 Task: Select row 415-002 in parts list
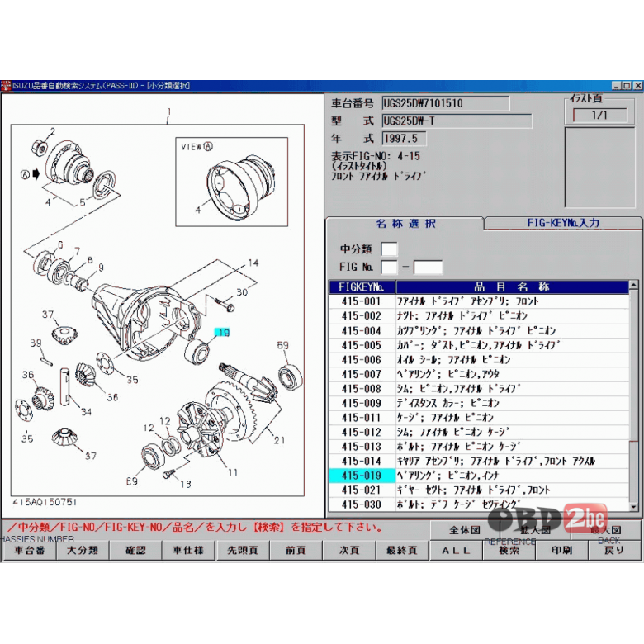tap(479, 316)
